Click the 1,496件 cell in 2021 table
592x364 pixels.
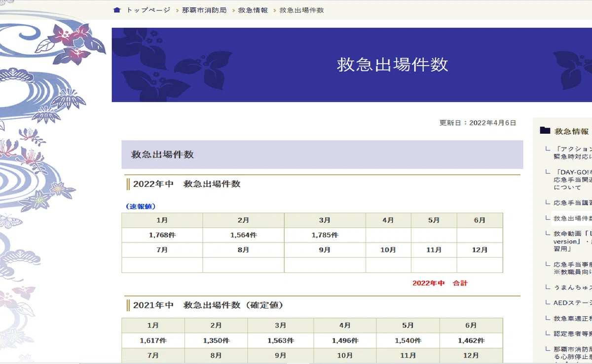345,340
